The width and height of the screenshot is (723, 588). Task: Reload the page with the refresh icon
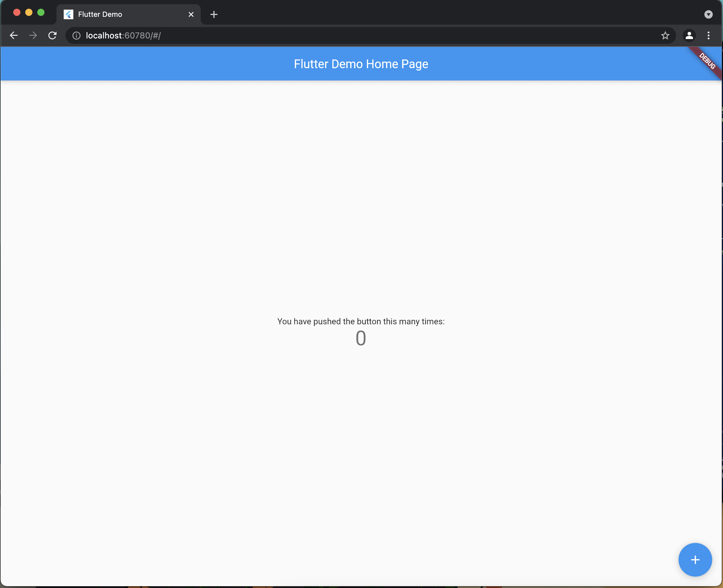click(52, 35)
